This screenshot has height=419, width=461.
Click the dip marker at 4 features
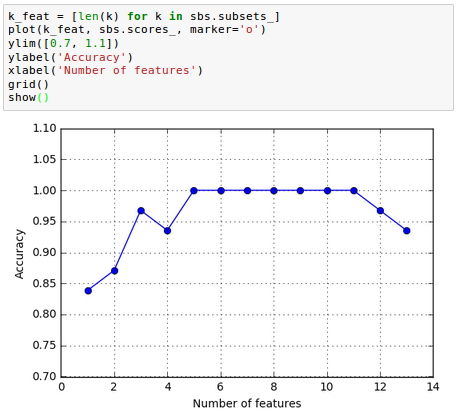click(167, 231)
